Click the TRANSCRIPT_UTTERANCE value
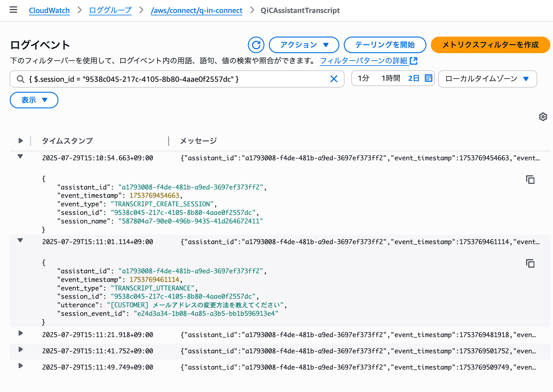Screen dimensions: 553x392 [x=153, y=288]
